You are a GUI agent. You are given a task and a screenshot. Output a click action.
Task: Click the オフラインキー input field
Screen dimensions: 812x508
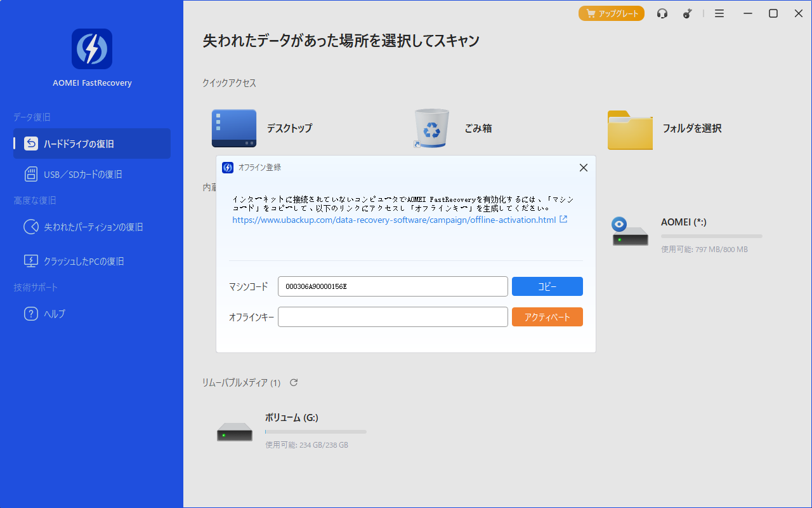pyautogui.click(x=393, y=317)
